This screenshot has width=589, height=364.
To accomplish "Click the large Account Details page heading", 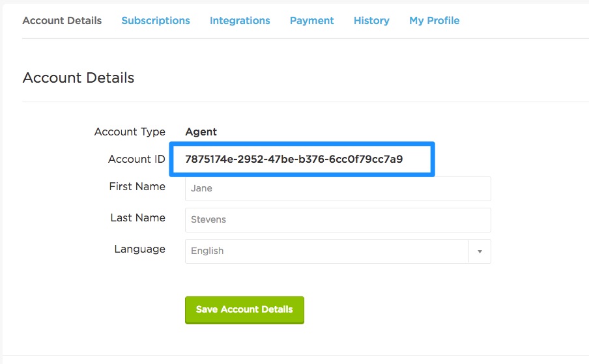I will (78, 77).
